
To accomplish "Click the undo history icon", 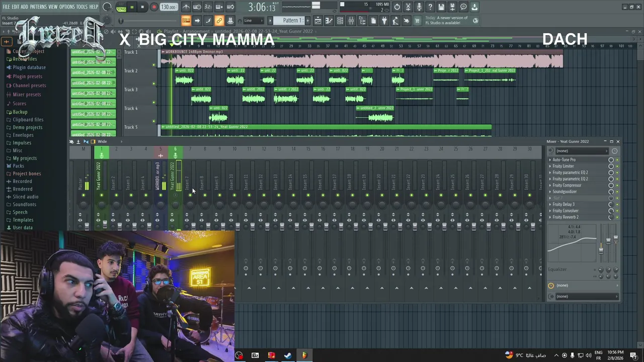I will (397, 7).
